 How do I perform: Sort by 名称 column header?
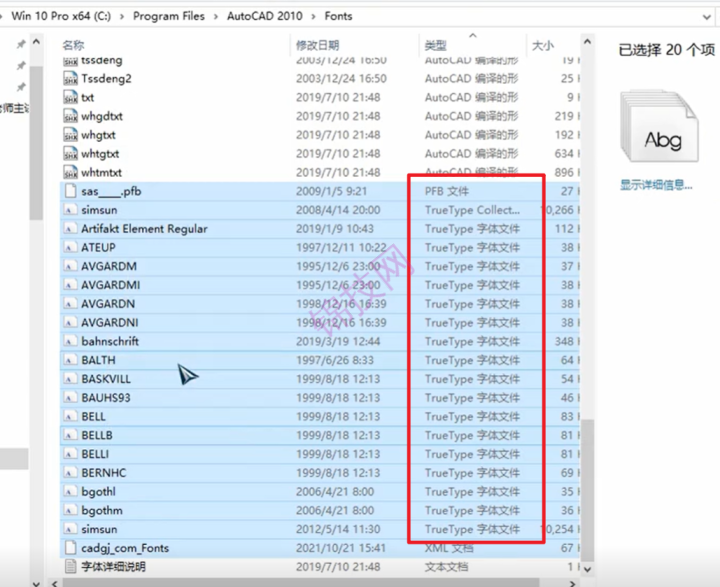73,45
